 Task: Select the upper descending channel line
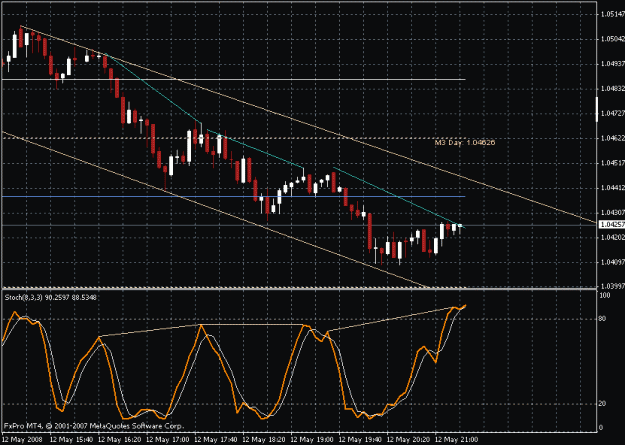(307, 123)
